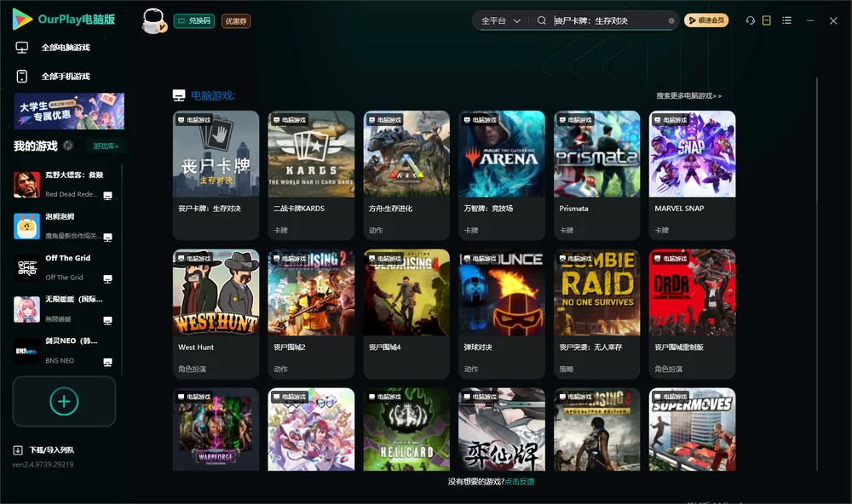Click the refresh icon next to 我的游戏

click(x=68, y=146)
